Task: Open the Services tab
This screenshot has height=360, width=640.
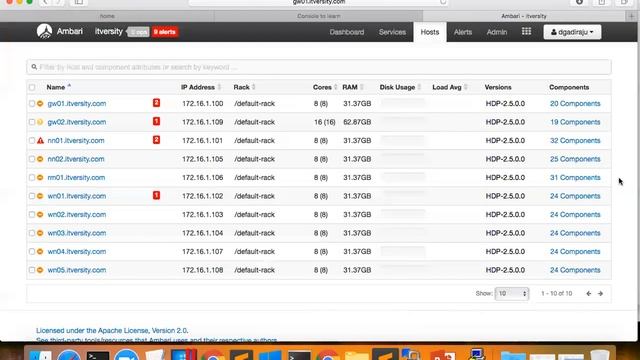Action: pos(392,32)
